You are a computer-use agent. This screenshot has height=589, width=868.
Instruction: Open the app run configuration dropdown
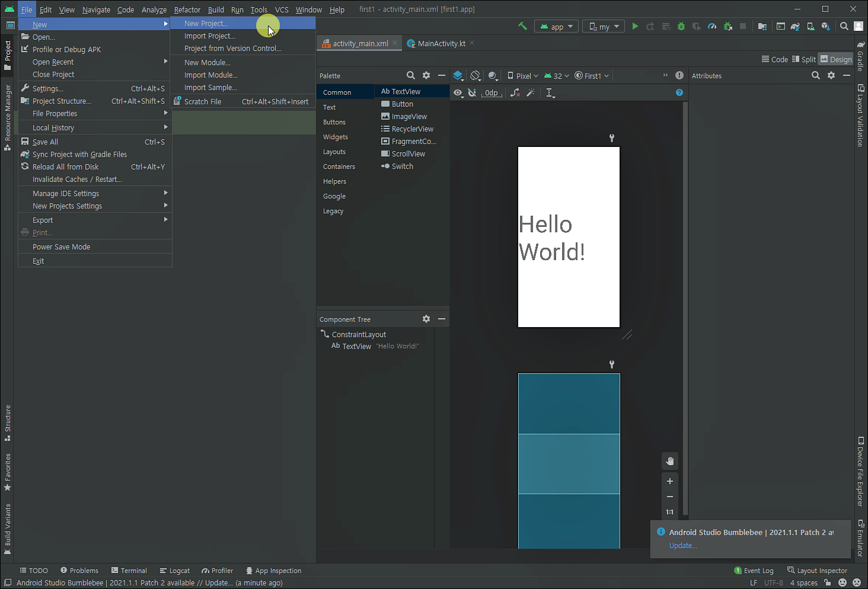click(x=556, y=27)
